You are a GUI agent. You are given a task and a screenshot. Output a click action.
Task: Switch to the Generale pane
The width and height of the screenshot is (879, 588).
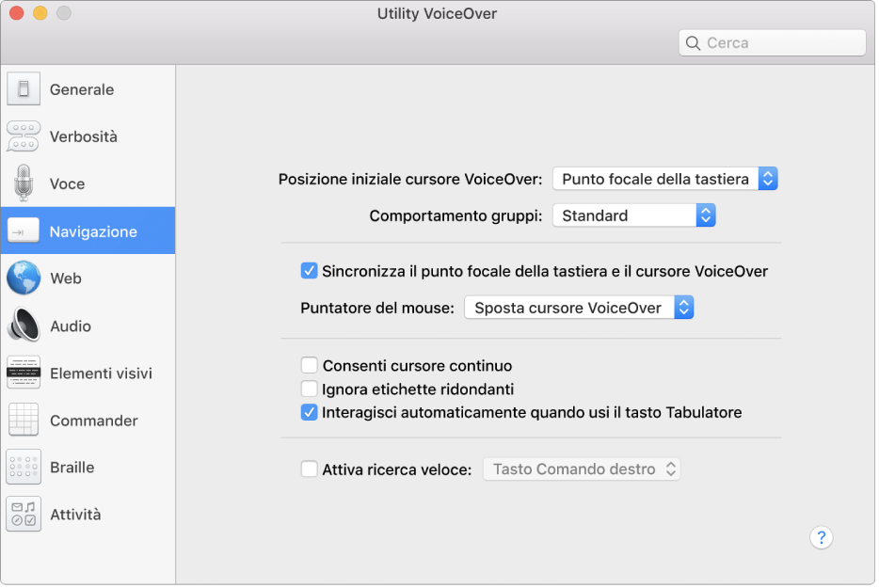23,88
